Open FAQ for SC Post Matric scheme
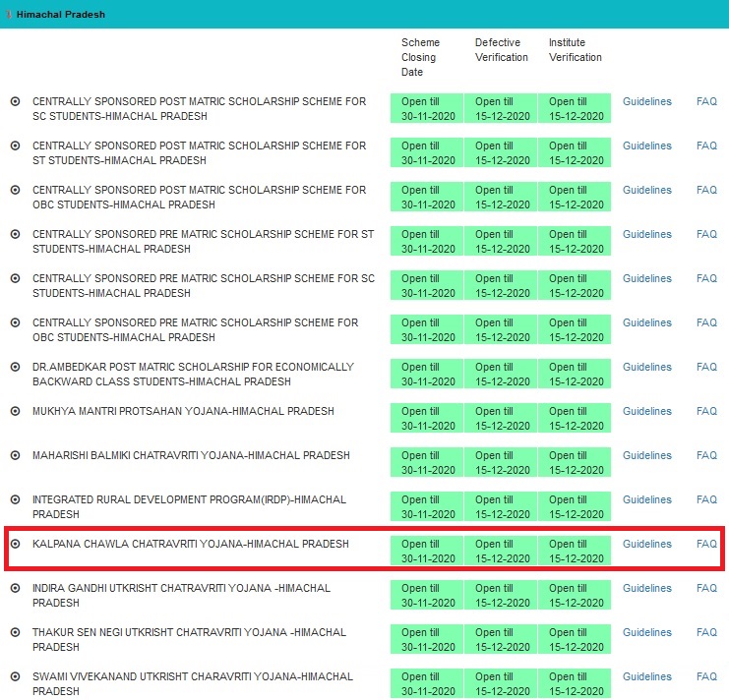 pyautogui.click(x=706, y=101)
